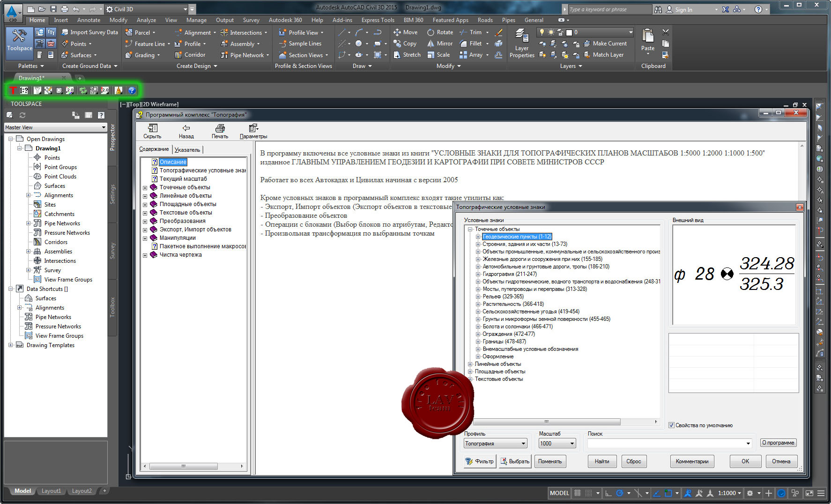
Task: Open the 1:1000 annotation scale dropdown
Action: [729, 493]
